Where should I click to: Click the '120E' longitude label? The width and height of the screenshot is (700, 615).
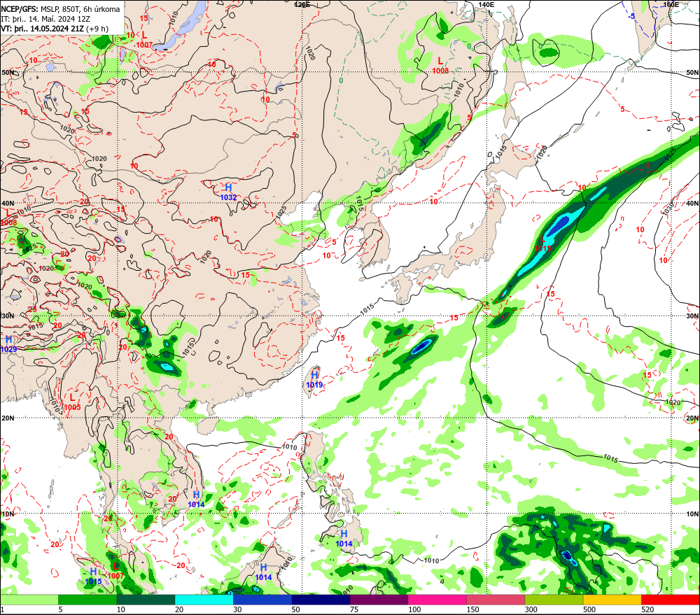coord(302,4)
